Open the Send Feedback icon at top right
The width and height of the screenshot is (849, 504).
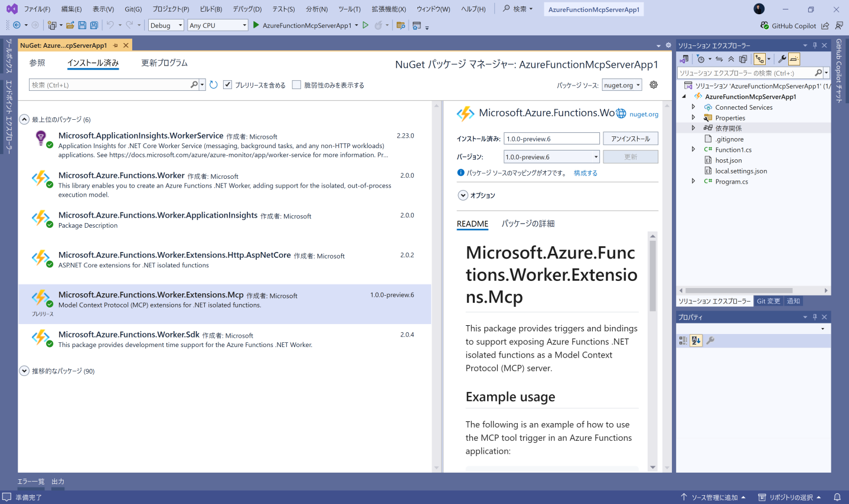tap(839, 26)
